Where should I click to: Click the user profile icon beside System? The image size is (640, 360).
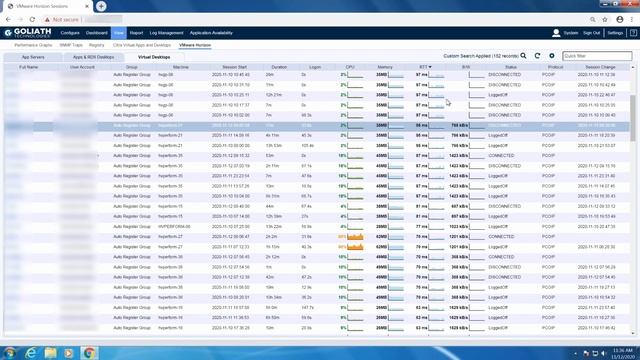[x=556, y=33]
